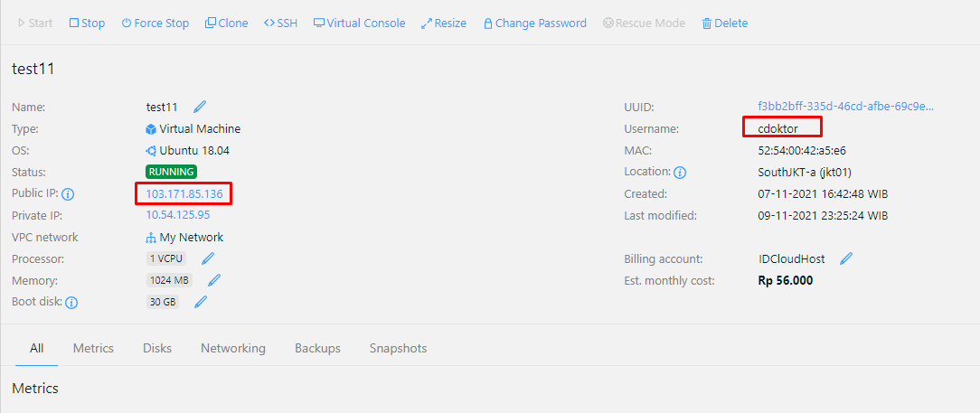The width and height of the screenshot is (980, 413).
Task: Edit Processor with the pencil icon
Action: (207, 258)
